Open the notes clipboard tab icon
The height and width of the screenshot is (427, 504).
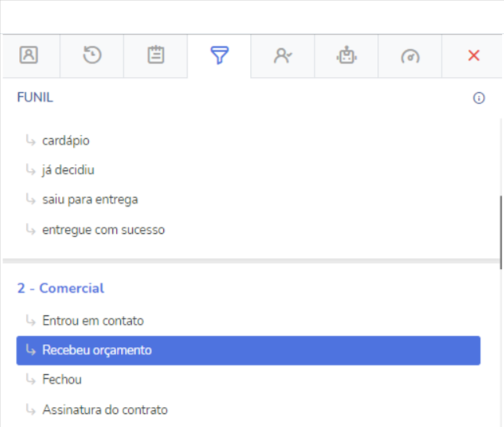click(156, 55)
